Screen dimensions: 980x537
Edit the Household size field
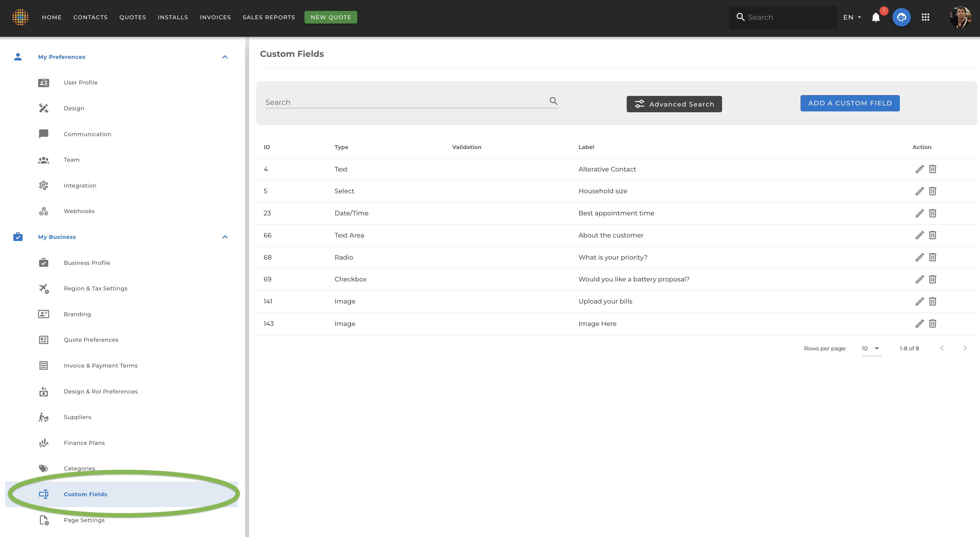click(x=919, y=191)
